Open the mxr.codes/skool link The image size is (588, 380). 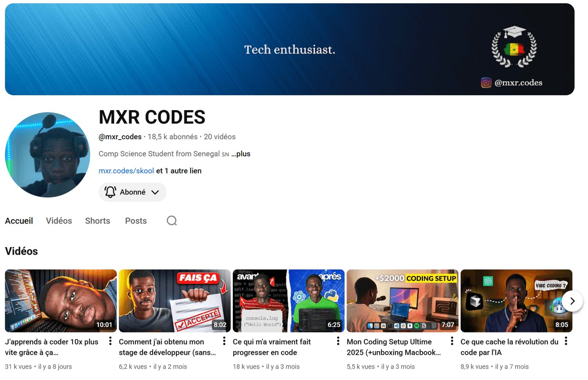pyautogui.click(x=126, y=171)
